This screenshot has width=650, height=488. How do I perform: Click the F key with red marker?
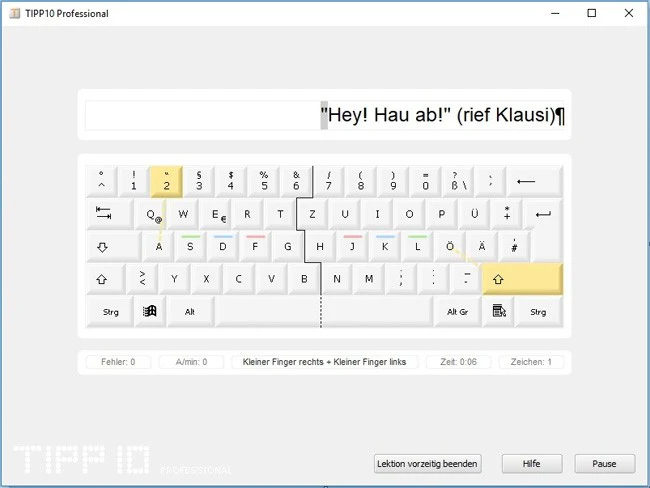coord(255,247)
